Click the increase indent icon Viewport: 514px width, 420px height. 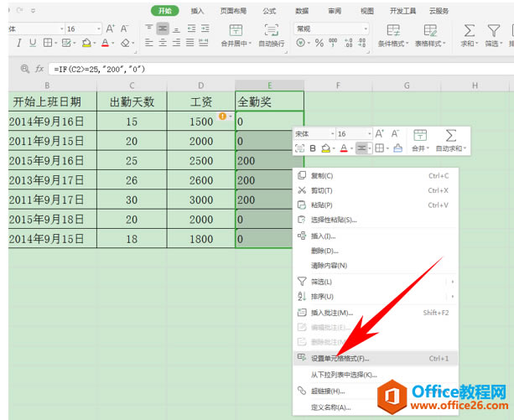coord(205,29)
